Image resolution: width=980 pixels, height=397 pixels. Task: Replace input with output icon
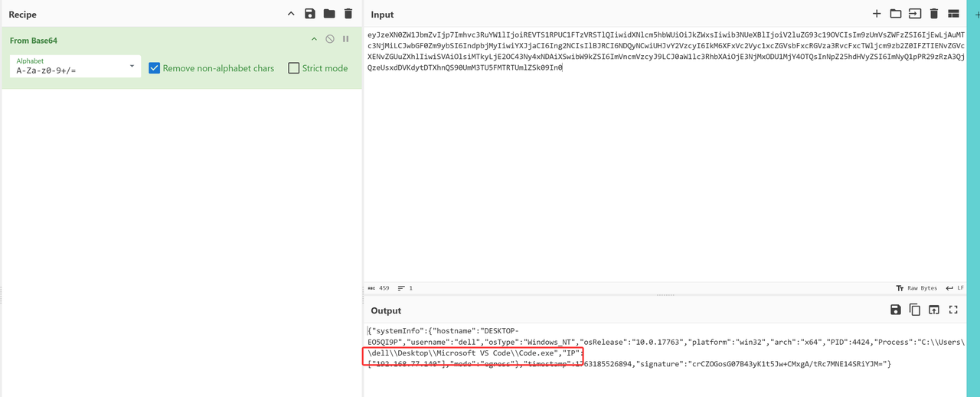tap(934, 310)
